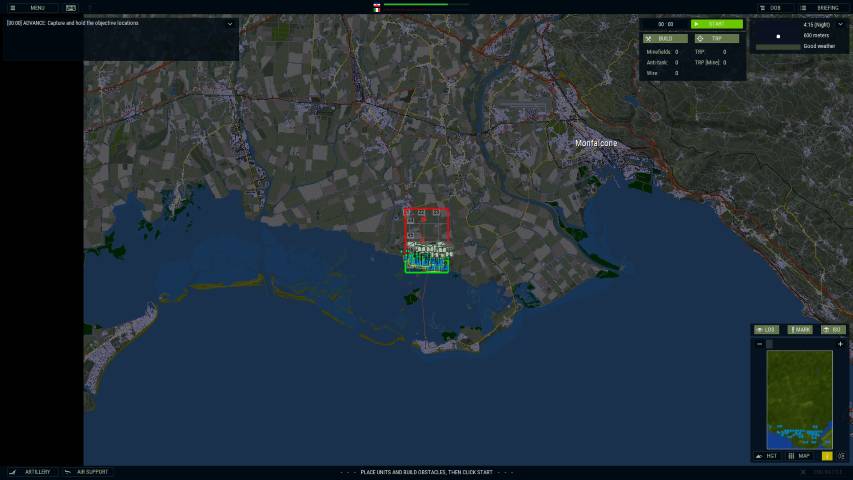Open the OOB order of battle panel
This screenshot has width=853, height=480.
[776, 7]
